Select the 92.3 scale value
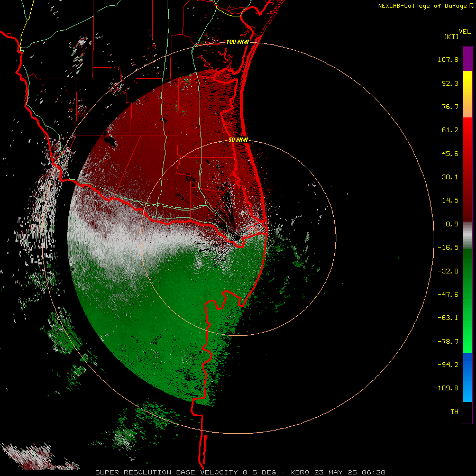The image size is (476, 476). point(450,83)
